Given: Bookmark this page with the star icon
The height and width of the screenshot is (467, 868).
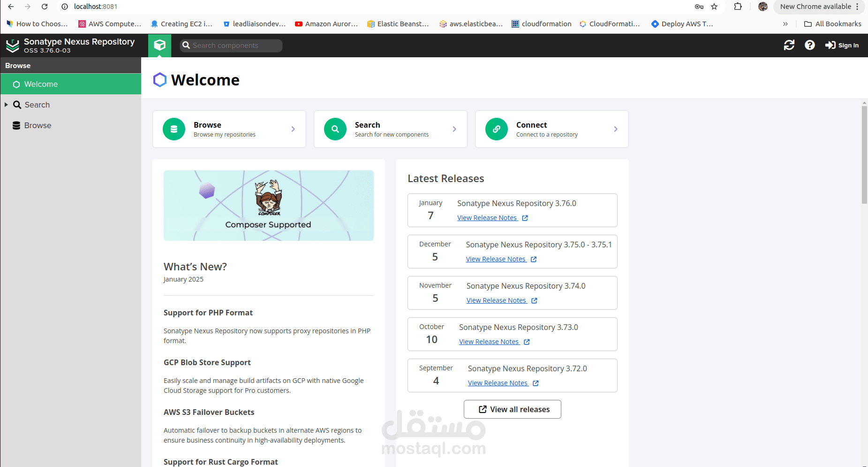Looking at the screenshot, I should point(714,7).
